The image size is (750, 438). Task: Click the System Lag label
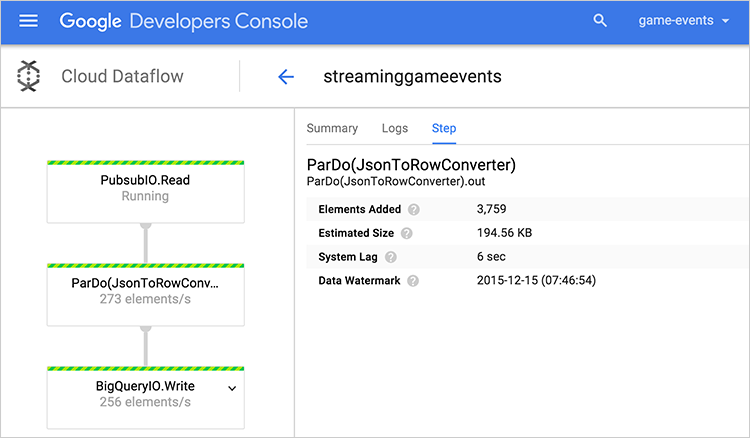click(x=348, y=257)
